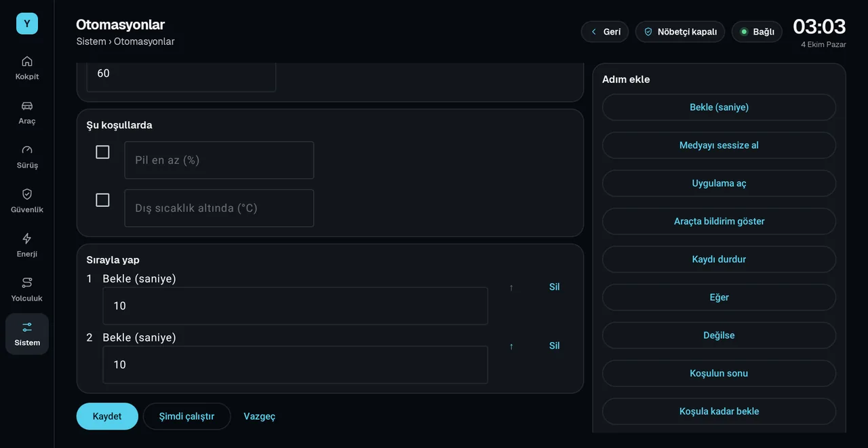Open the Sürüş gauge section
The width and height of the screenshot is (868, 448).
coord(27,156)
